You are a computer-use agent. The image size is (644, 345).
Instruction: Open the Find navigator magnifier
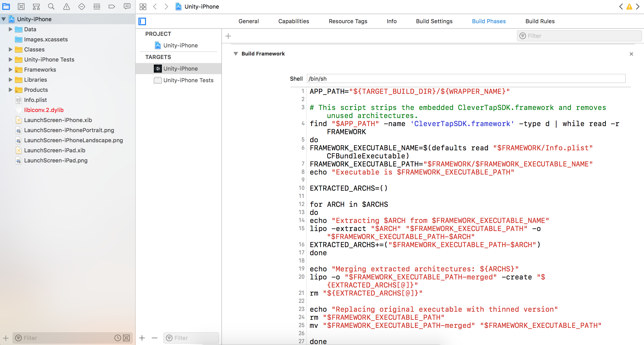(x=51, y=7)
